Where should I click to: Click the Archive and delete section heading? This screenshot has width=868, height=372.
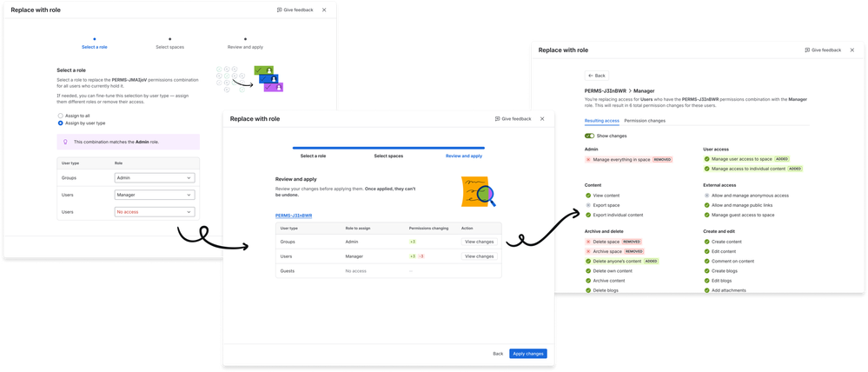point(605,231)
